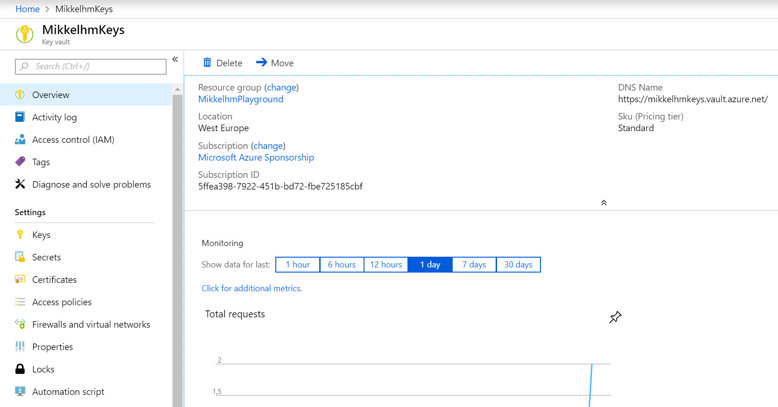Click the Access control (IAM) people icon
The image size is (778, 407).
[20, 139]
